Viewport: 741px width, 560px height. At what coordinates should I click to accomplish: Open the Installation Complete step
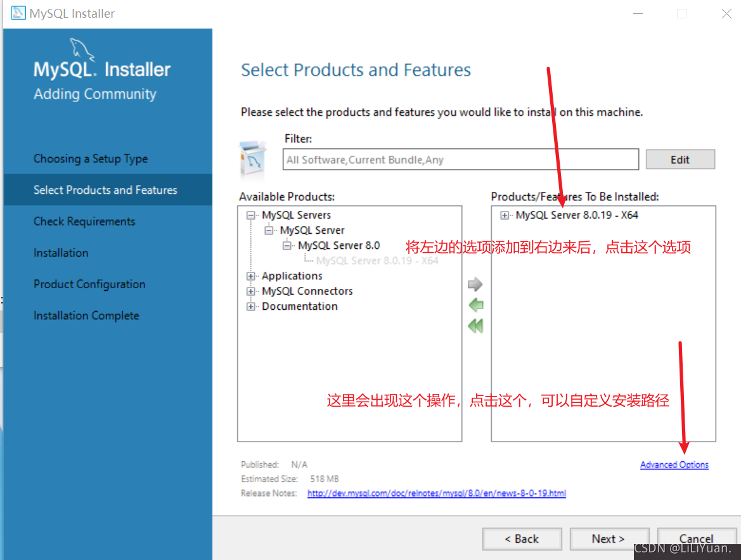86,315
